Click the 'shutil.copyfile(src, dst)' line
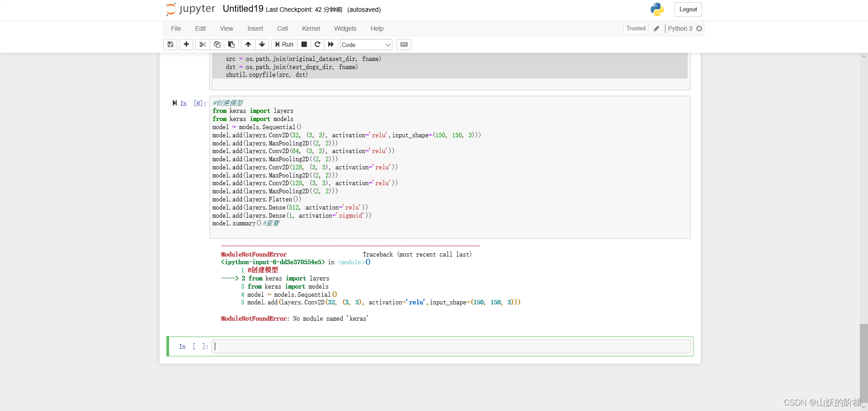The height and width of the screenshot is (411, 868). click(x=267, y=75)
